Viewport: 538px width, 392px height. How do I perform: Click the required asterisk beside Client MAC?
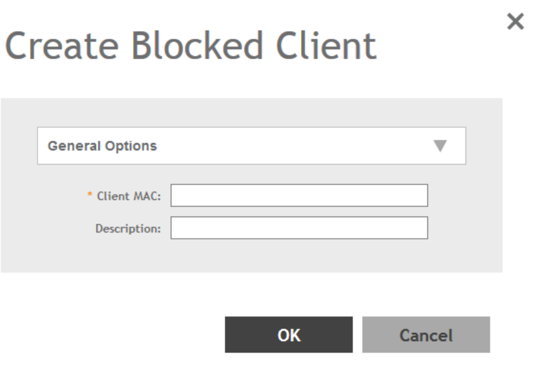90,196
